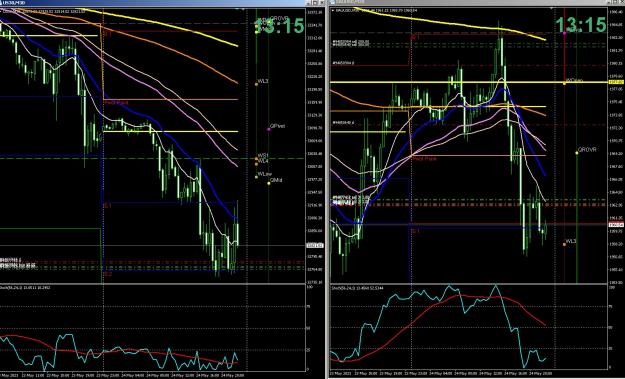This screenshot has width=625, height=379.
Task: Click the 13:15 clock label in right chart
Action: pyautogui.click(x=581, y=25)
